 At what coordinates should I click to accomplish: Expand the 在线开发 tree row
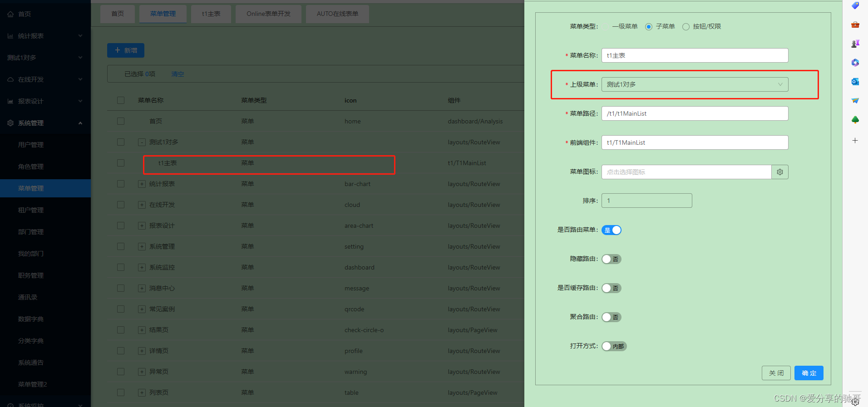(142, 205)
